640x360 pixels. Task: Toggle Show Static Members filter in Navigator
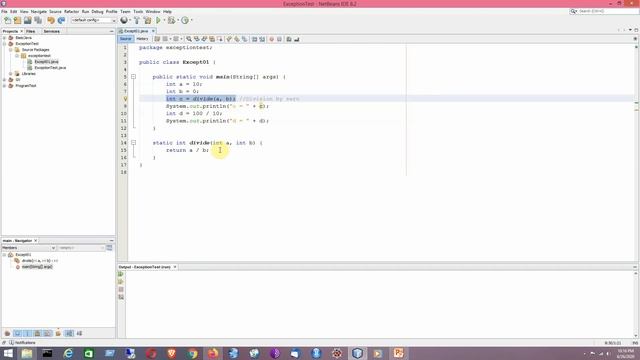click(27, 333)
